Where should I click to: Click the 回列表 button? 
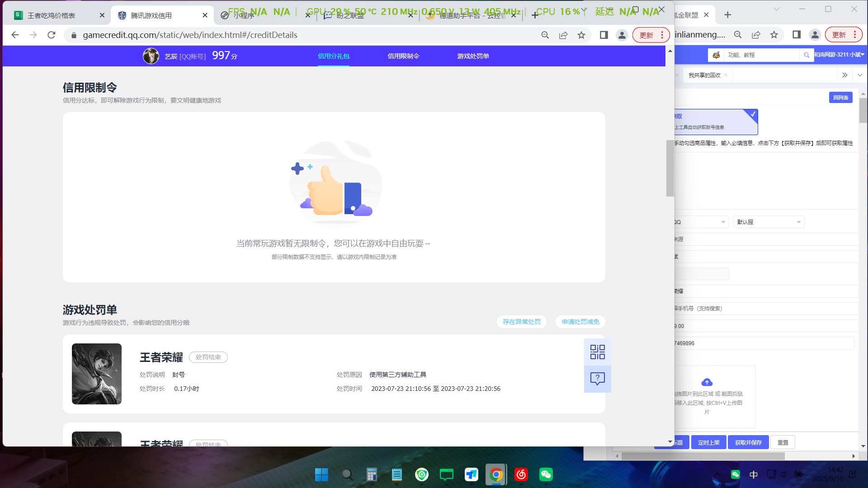pos(840,98)
